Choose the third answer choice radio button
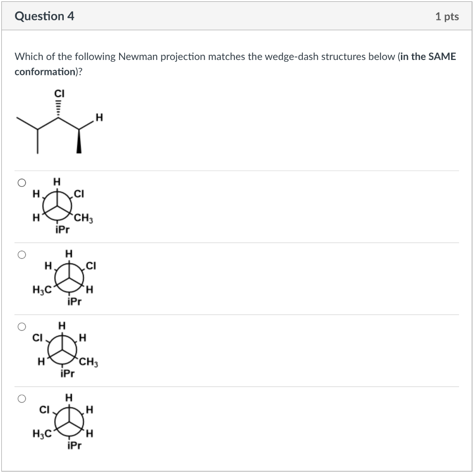Image resolution: width=473 pixels, height=476 pixels. (21, 326)
